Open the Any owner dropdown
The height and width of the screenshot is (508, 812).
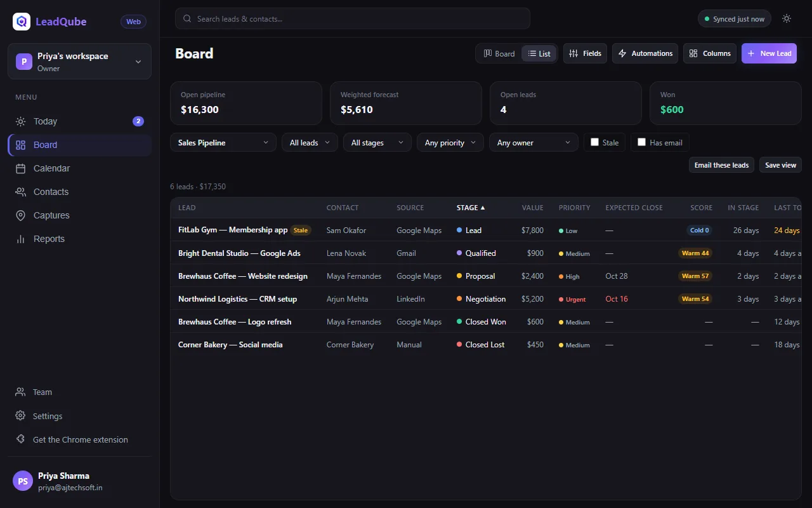click(534, 143)
